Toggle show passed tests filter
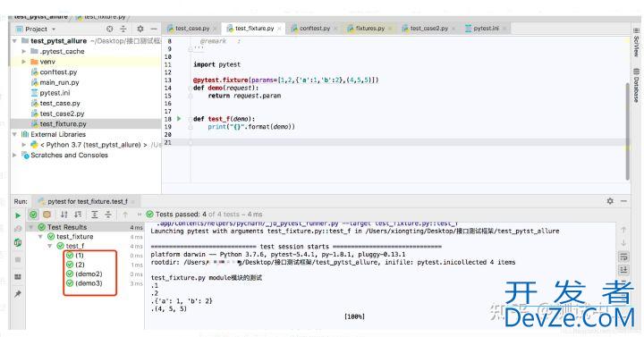Screen dimensions: 644x337 coord(34,215)
